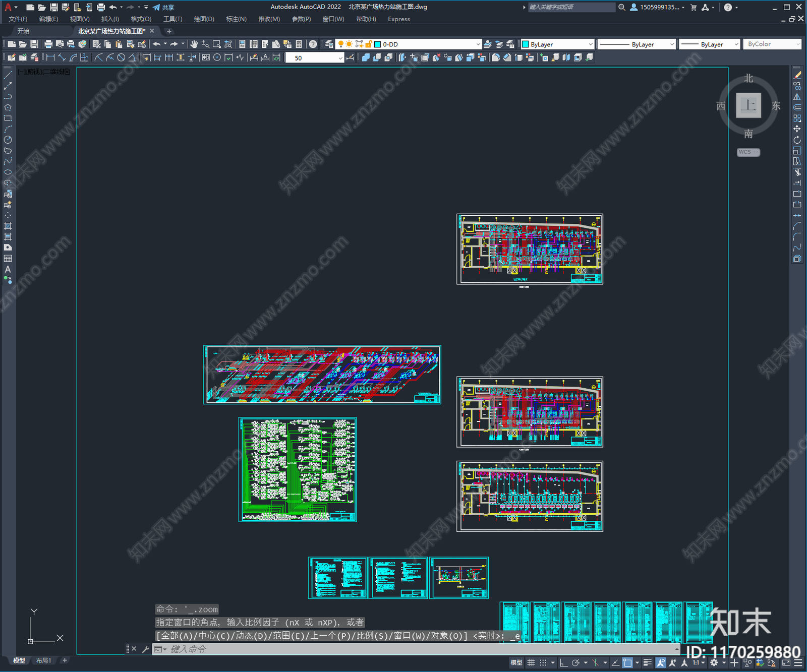The width and height of the screenshot is (807, 672).
Task: Select the Line draw tool
Action: click(8, 75)
